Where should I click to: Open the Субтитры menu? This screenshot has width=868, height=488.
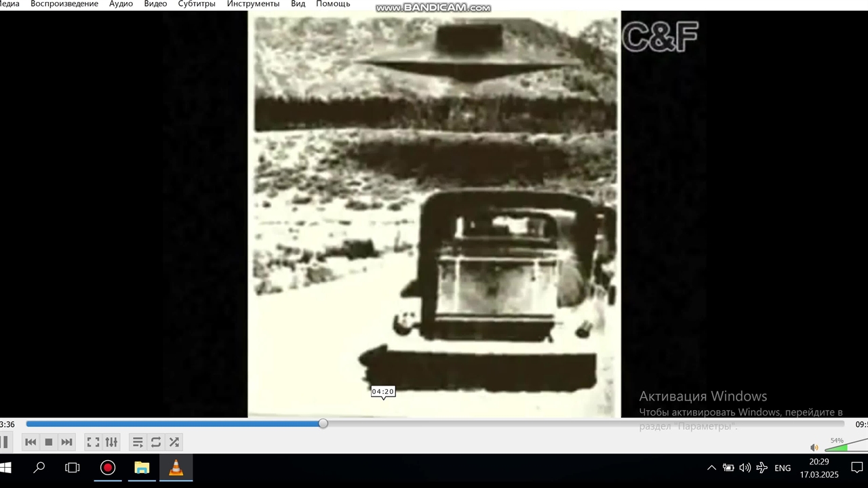point(197,4)
